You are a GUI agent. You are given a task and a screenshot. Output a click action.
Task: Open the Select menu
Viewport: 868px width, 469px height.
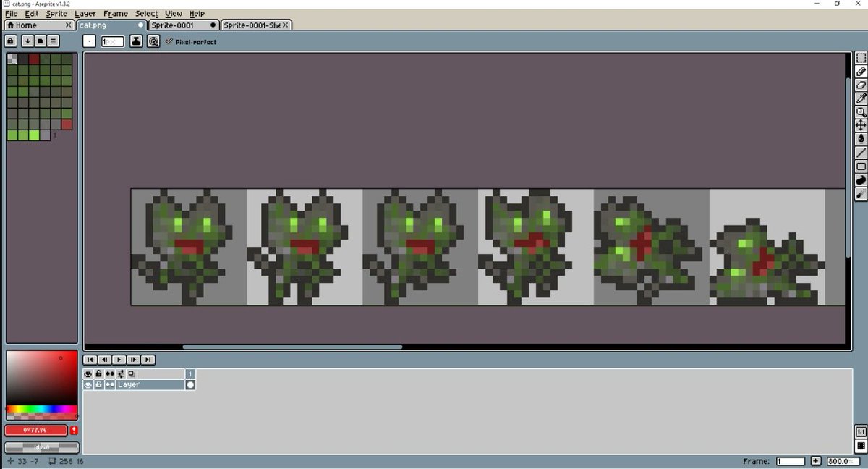[146, 14]
